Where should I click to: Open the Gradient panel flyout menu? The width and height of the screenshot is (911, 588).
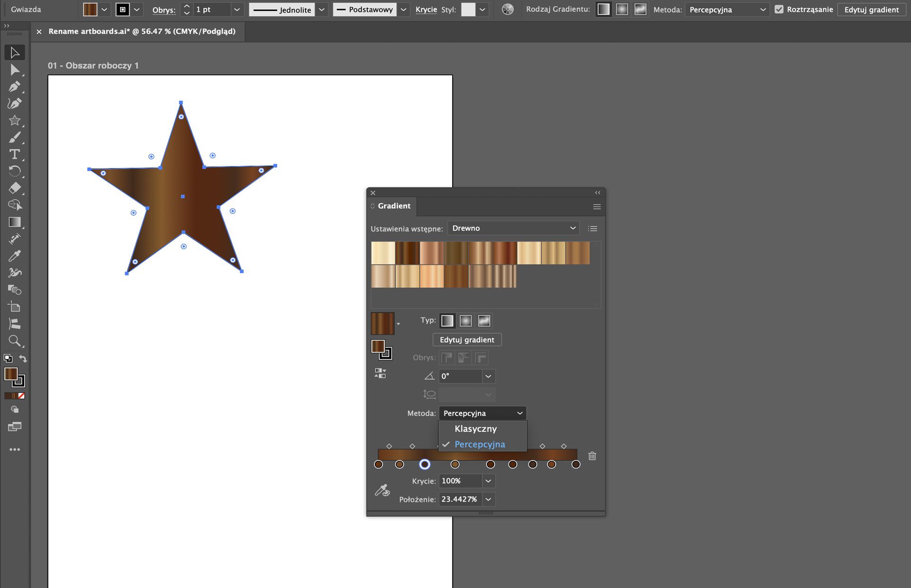click(x=596, y=207)
